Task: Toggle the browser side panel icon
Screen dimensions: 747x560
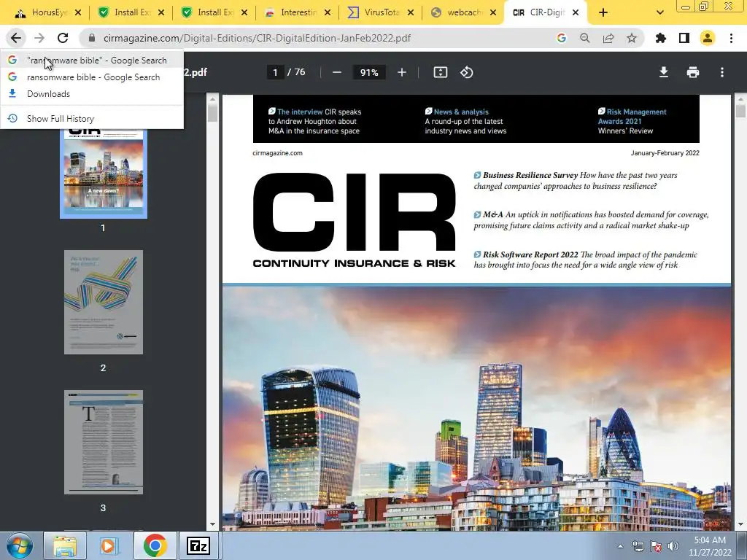Action: coord(684,38)
